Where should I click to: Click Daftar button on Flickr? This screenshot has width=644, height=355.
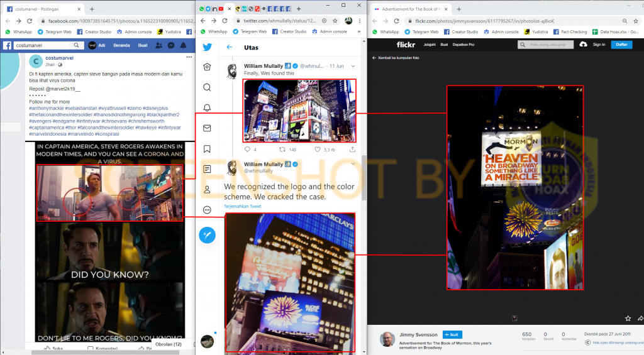point(621,45)
